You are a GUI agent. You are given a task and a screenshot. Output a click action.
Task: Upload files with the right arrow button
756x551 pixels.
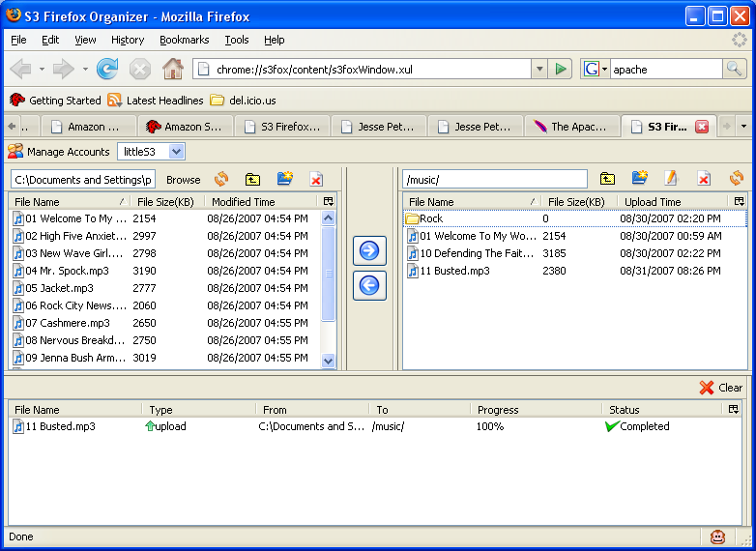[x=369, y=250]
